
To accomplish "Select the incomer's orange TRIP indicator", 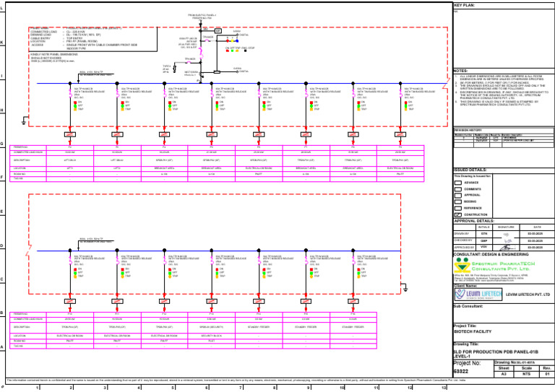I will (x=237, y=51).
